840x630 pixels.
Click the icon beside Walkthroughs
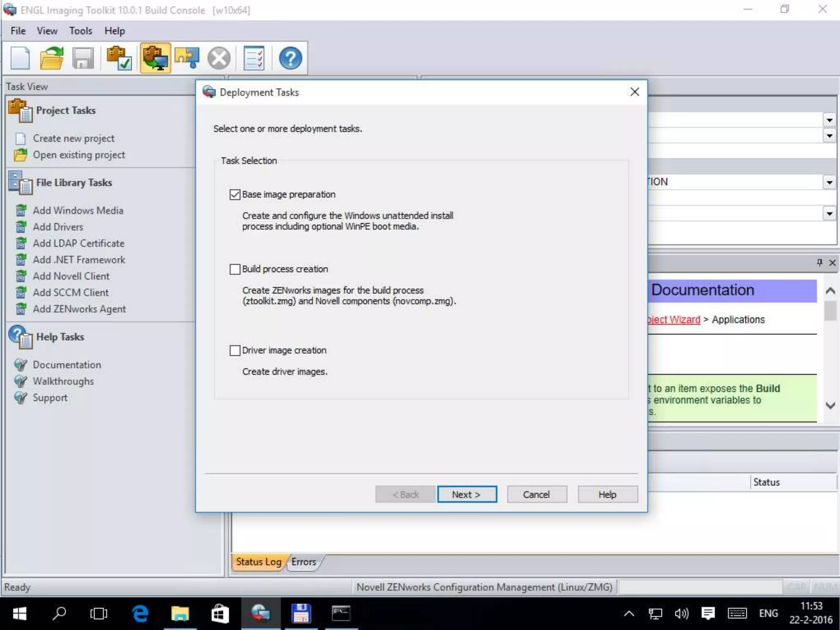(x=21, y=381)
